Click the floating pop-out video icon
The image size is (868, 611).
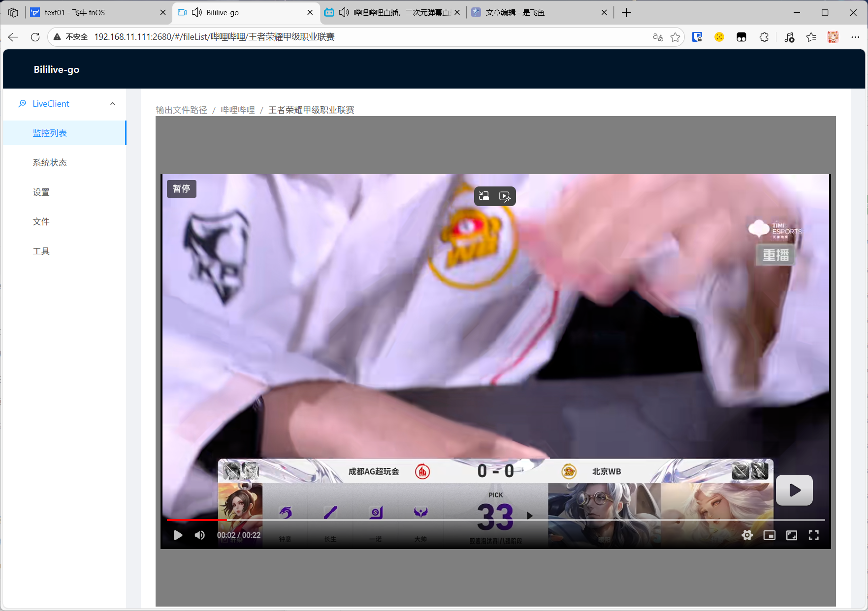click(x=484, y=196)
